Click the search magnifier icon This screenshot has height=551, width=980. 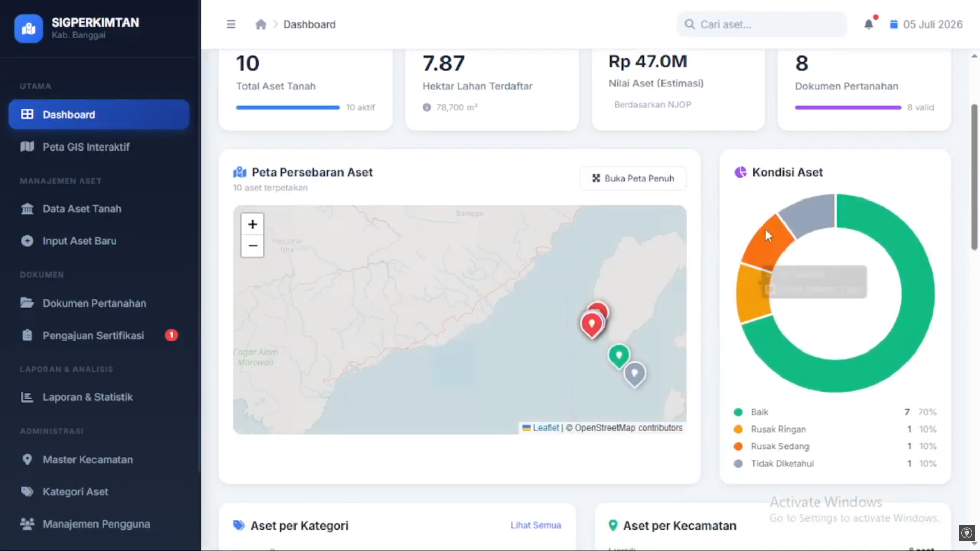(690, 24)
